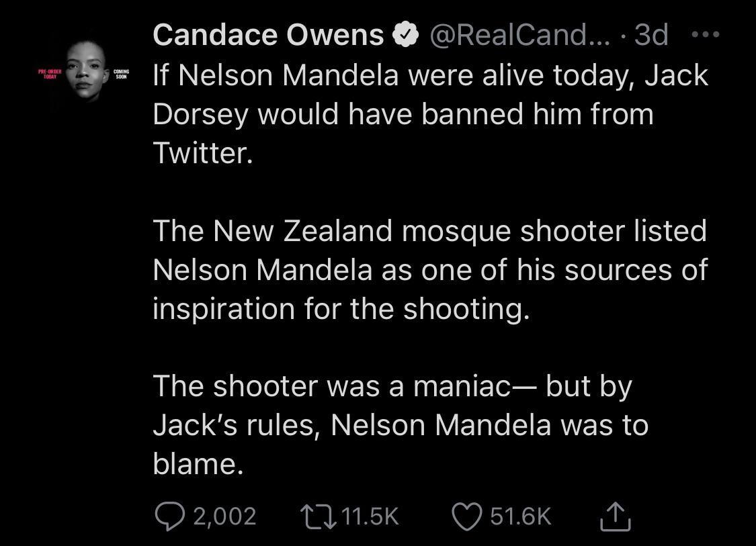Click the last paragraph starting "The shooter was"
756x546 pixels.
pos(401,424)
